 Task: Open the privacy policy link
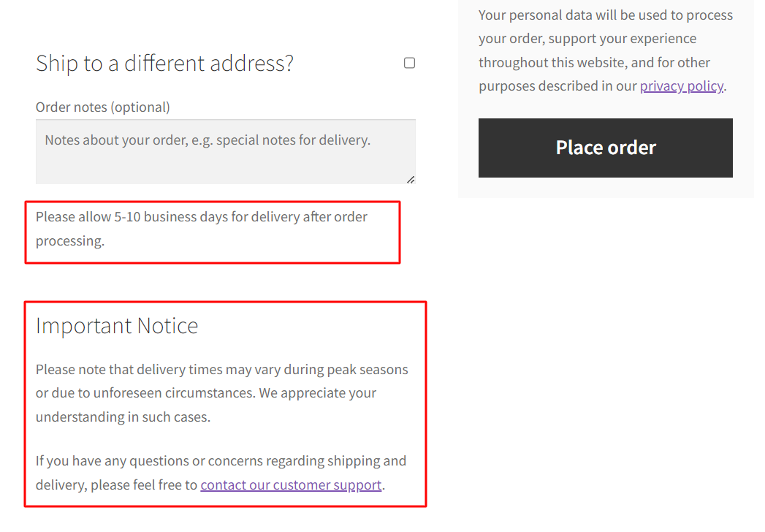point(681,85)
